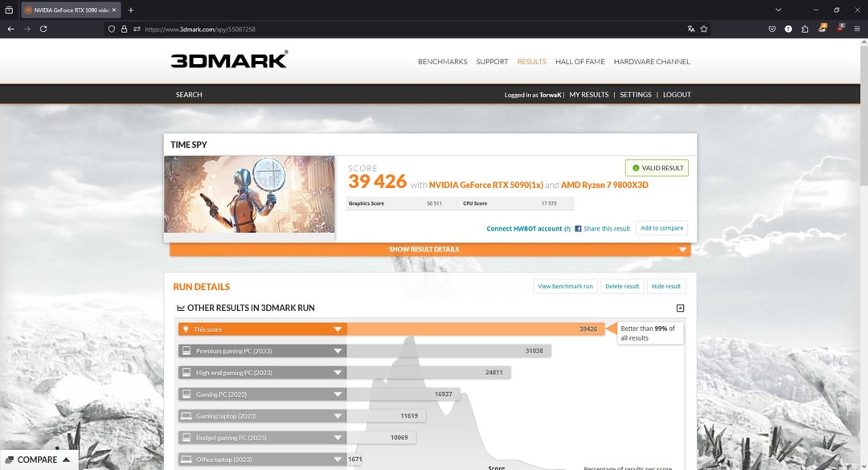868x470 pixels.
Task: Click the VALID RESULT badge
Action: coord(657,168)
